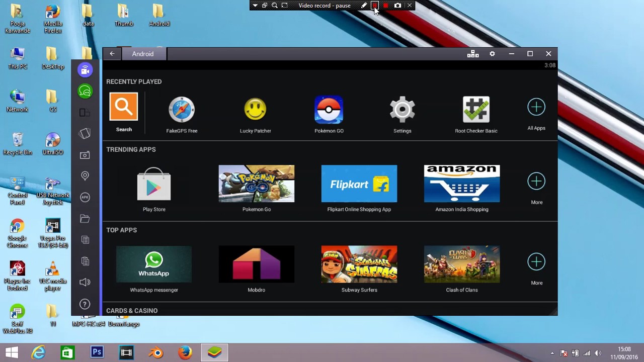644x362 pixels.
Task: Open the Windows Start button
Action: click(x=12, y=353)
